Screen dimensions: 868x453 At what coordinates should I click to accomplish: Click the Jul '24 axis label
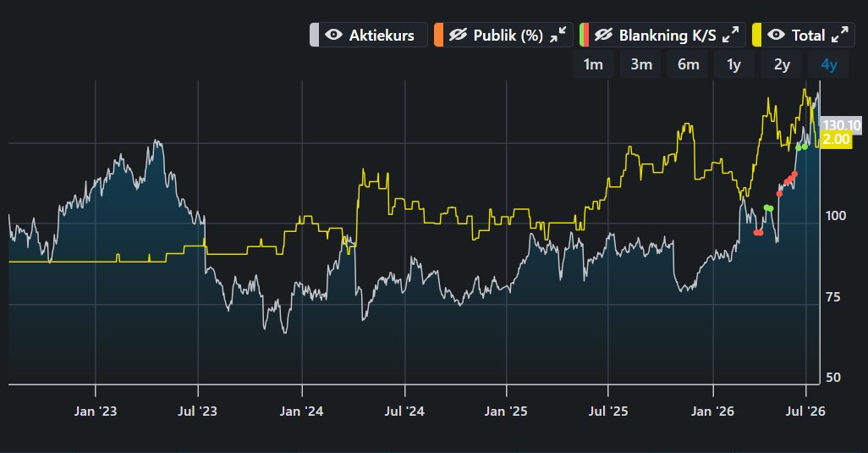coord(404,412)
